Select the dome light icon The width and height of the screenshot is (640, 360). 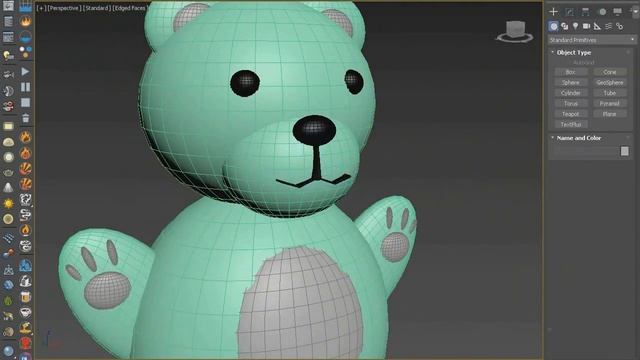8,142
